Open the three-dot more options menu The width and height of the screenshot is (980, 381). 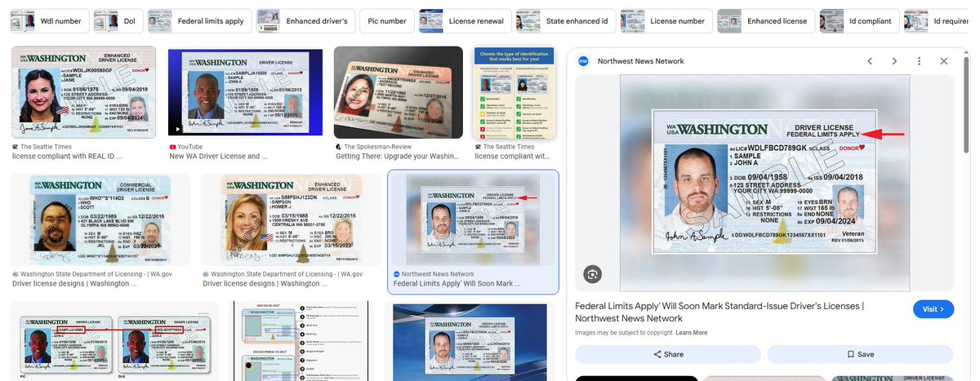point(920,61)
